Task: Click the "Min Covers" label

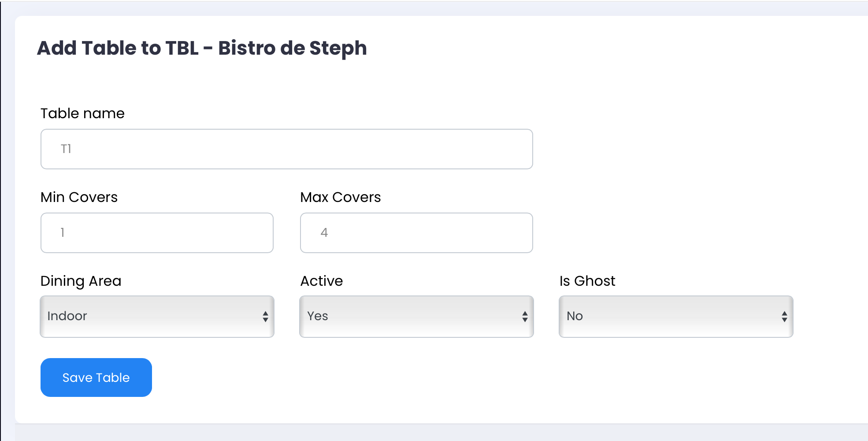Action: click(79, 197)
